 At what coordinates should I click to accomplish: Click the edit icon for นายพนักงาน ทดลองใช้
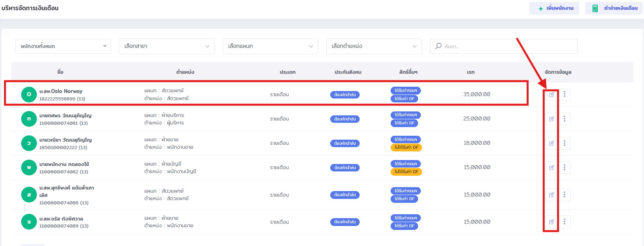551,168
